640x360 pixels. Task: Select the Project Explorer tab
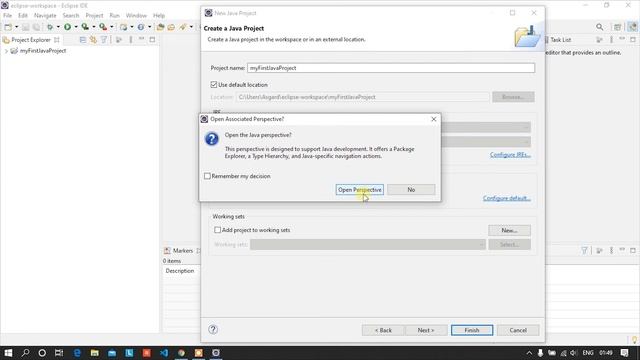tap(31, 40)
